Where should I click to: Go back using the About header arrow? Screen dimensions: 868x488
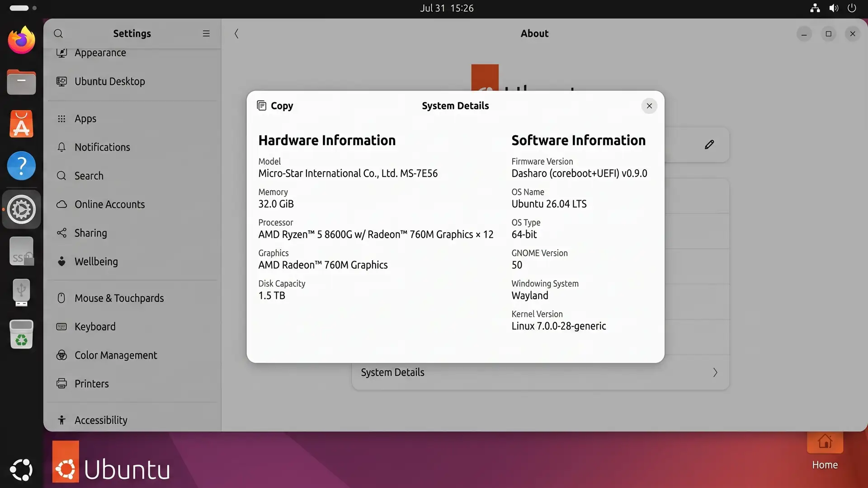click(236, 33)
